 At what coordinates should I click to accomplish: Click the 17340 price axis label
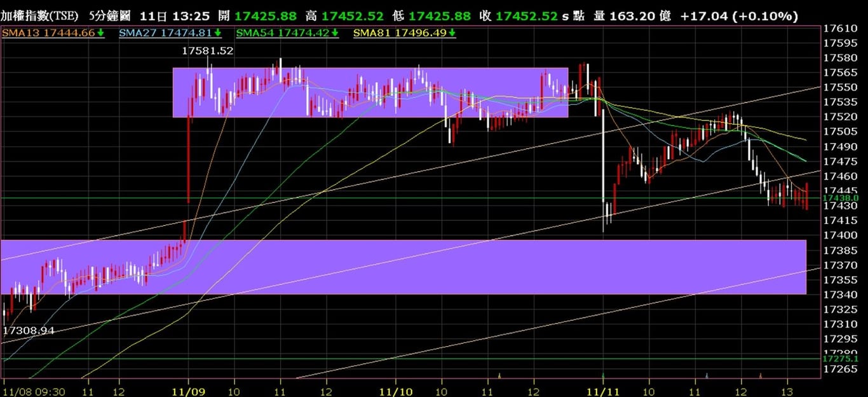tap(840, 295)
